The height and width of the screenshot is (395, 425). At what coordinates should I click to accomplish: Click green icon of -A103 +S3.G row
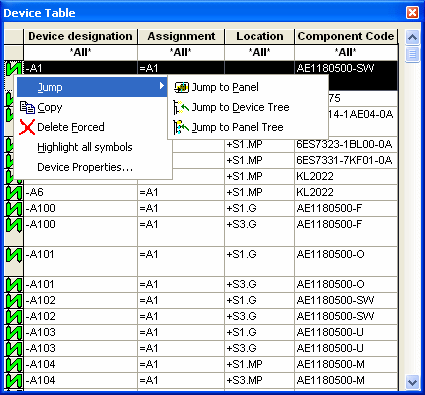(x=14, y=348)
